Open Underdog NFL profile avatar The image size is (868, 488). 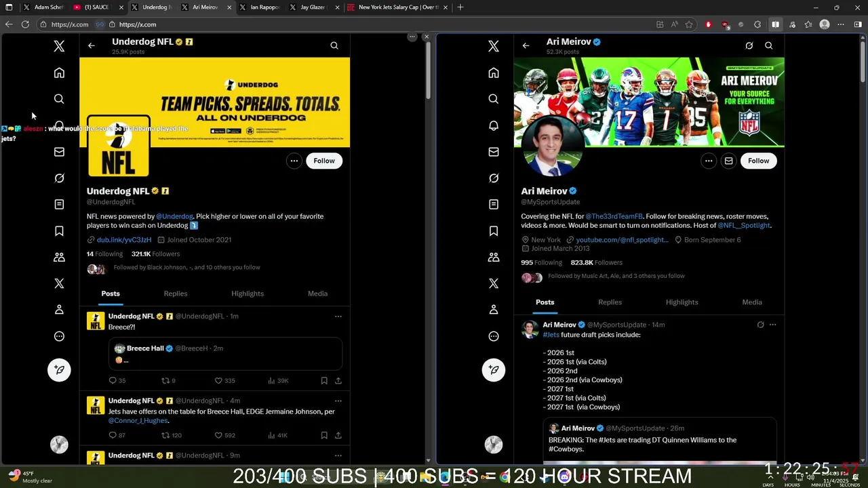118,146
